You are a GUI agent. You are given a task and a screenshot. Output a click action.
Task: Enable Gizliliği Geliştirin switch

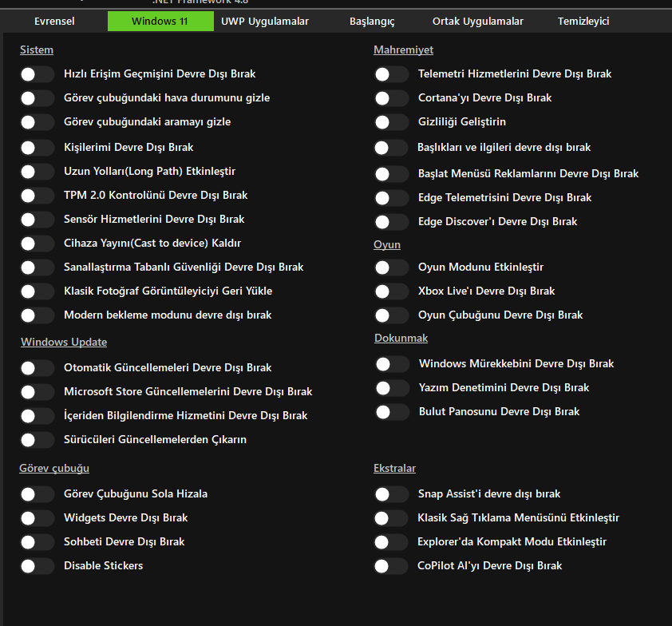click(391, 122)
